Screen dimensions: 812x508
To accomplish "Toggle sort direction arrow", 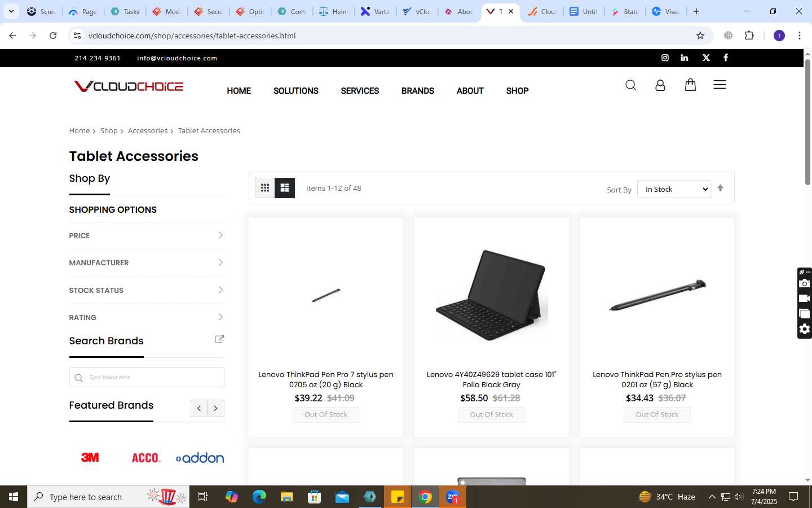I will tap(720, 189).
